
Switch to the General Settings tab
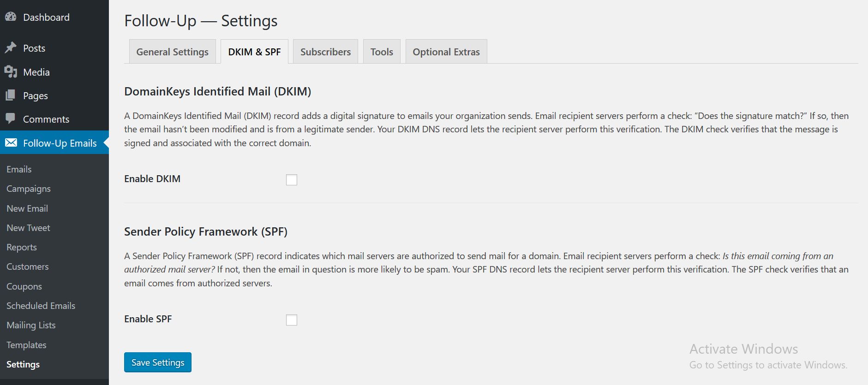tap(172, 52)
